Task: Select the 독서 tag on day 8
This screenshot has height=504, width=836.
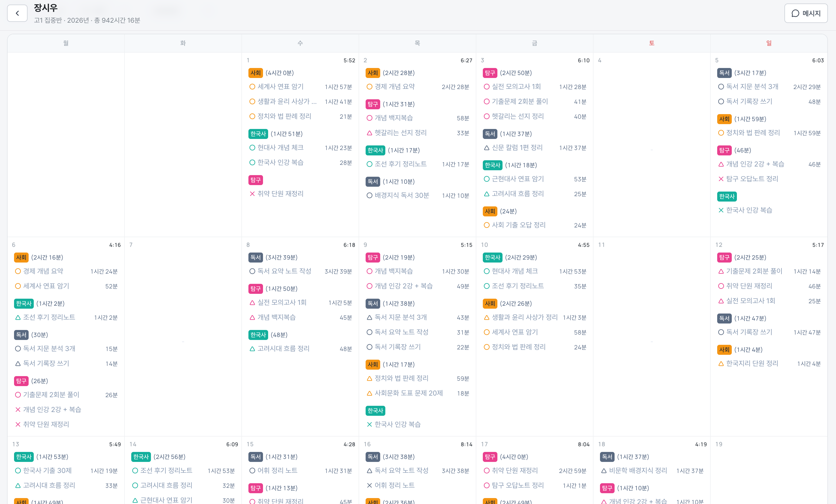Action: (x=255, y=257)
